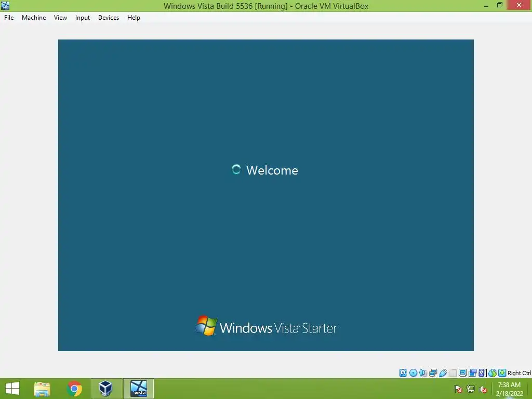The width and height of the screenshot is (532, 399).
Task: Click the optical disk status icon
Action: coord(413,373)
